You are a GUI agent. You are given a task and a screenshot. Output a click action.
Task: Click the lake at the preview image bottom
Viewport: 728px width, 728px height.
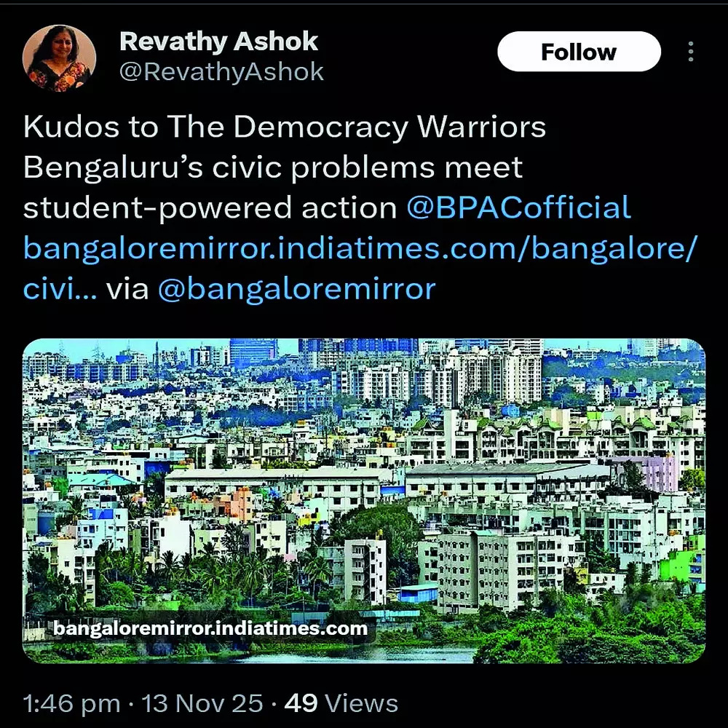353,654
